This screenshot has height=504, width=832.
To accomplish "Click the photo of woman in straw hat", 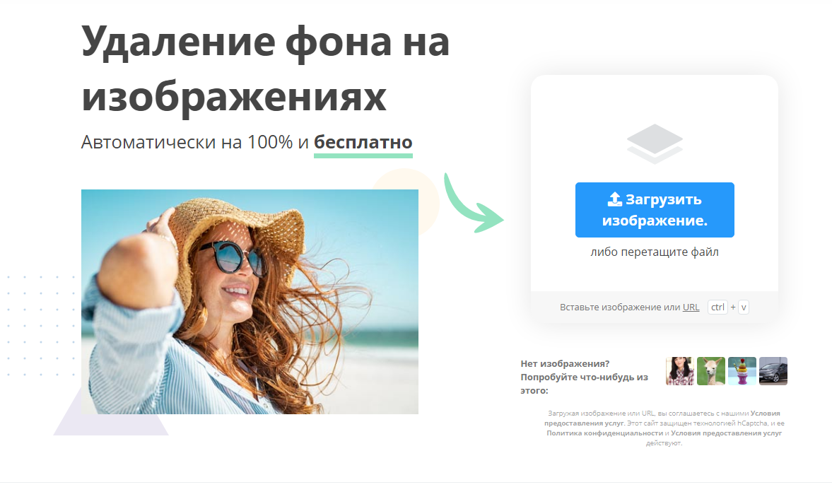I will [250, 302].
